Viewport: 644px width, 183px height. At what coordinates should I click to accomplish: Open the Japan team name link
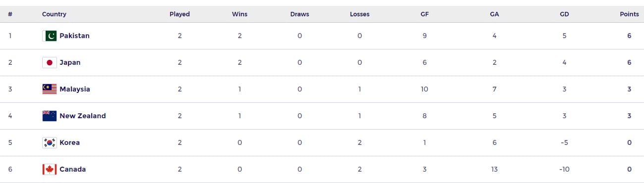pyautogui.click(x=70, y=62)
